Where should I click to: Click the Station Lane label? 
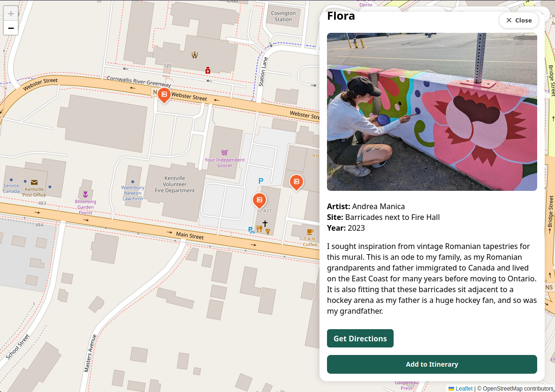pyautogui.click(x=263, y=72)
